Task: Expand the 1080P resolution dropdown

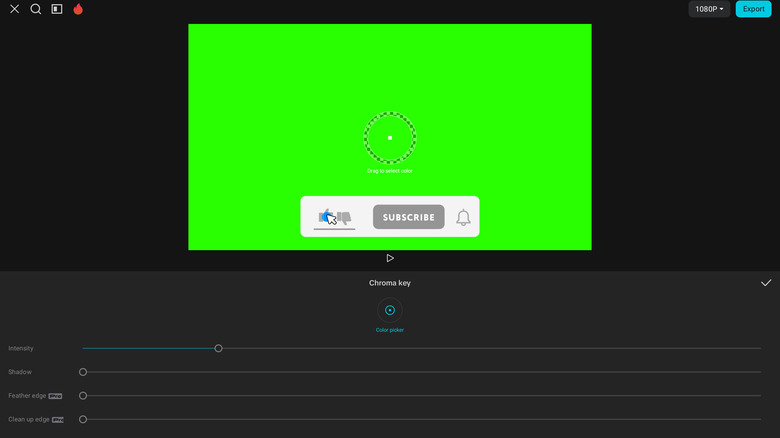Action: pos(709,9)
